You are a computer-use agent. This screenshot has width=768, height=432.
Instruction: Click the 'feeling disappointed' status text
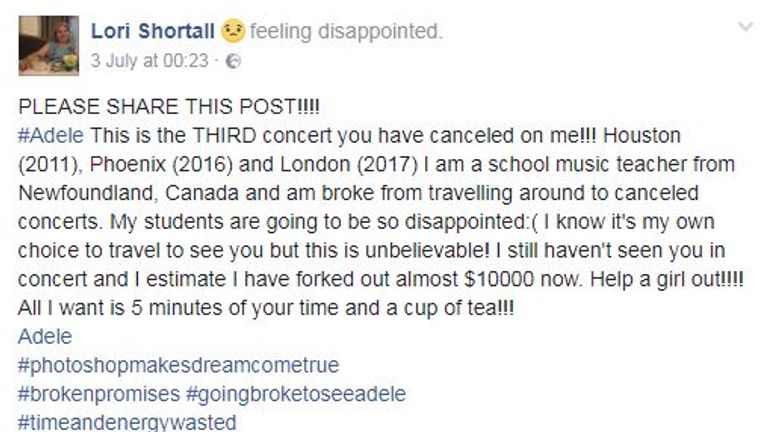point(346,31)
